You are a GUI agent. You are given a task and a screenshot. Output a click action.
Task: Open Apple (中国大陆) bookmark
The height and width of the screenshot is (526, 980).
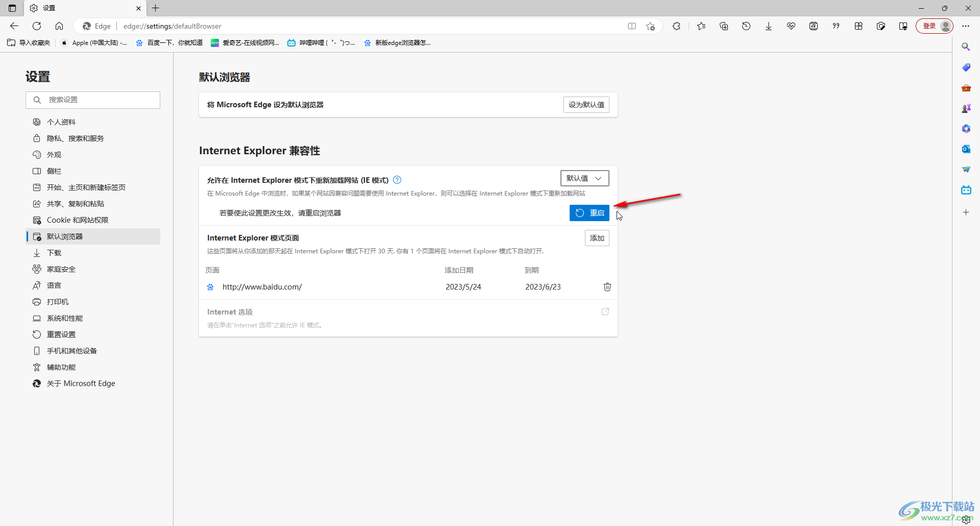click(x=94, y=43)
